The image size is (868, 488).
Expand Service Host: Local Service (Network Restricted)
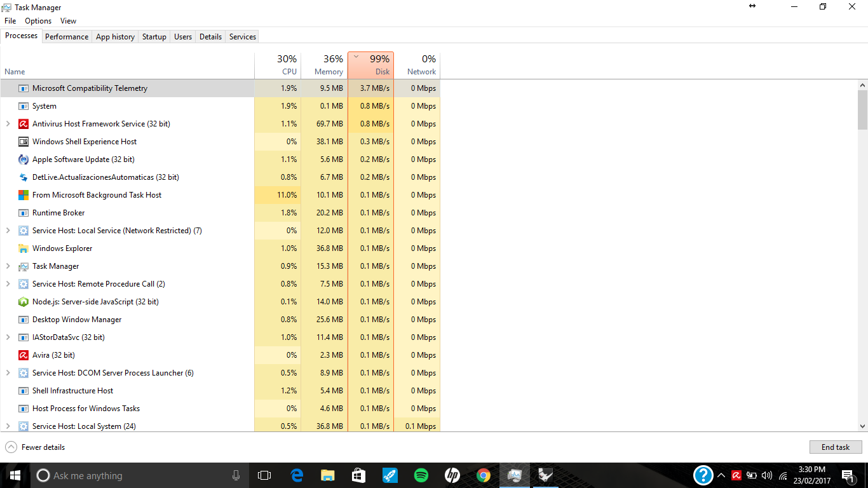coord(8,231)
